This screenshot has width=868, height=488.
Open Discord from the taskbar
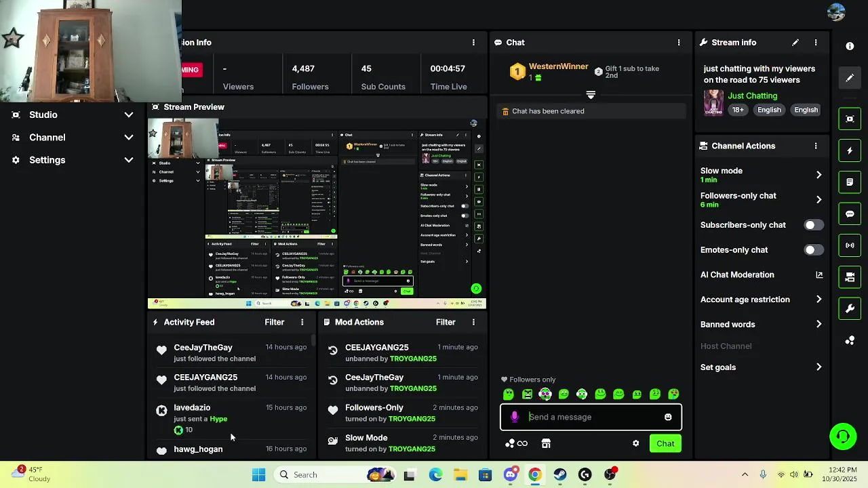click(x=511, y=474)
